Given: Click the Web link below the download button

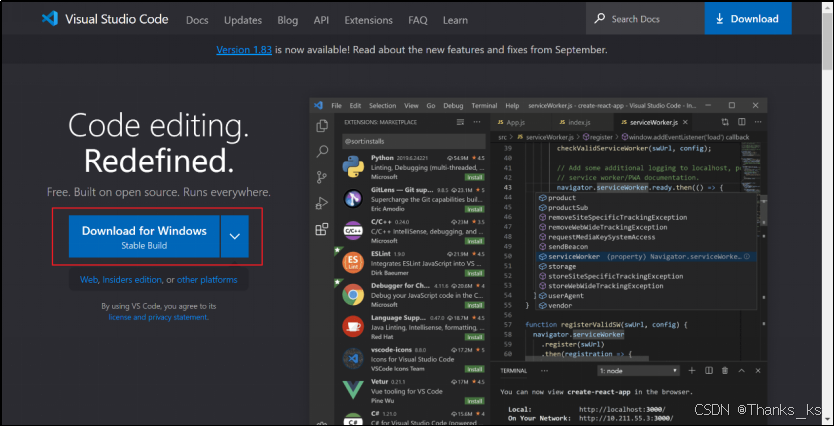Looking at the screenshot, I should 89,280.
